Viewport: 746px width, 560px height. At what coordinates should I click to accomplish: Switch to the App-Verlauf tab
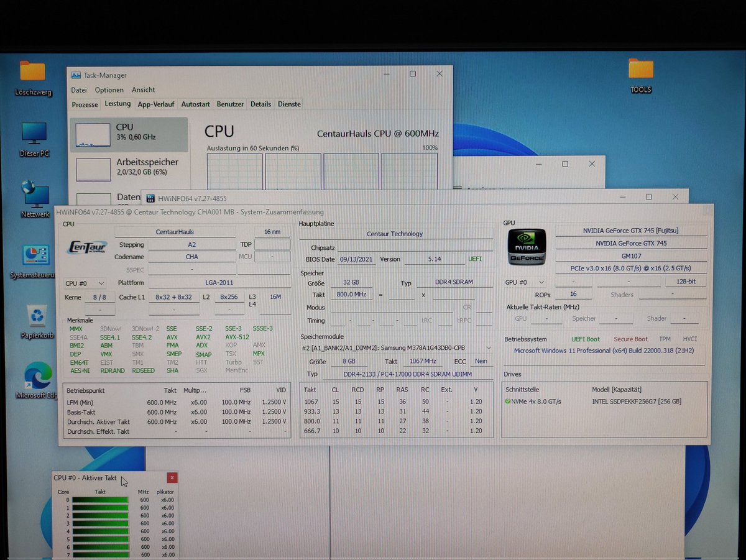click(x=156, y=104)
